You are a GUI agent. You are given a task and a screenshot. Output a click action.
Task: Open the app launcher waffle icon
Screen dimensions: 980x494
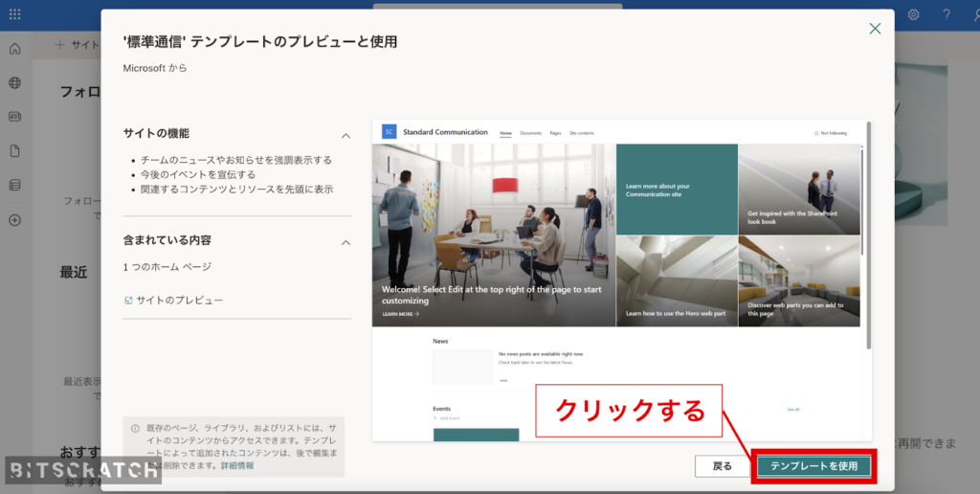pyautogui.click(x=14, y=14)
